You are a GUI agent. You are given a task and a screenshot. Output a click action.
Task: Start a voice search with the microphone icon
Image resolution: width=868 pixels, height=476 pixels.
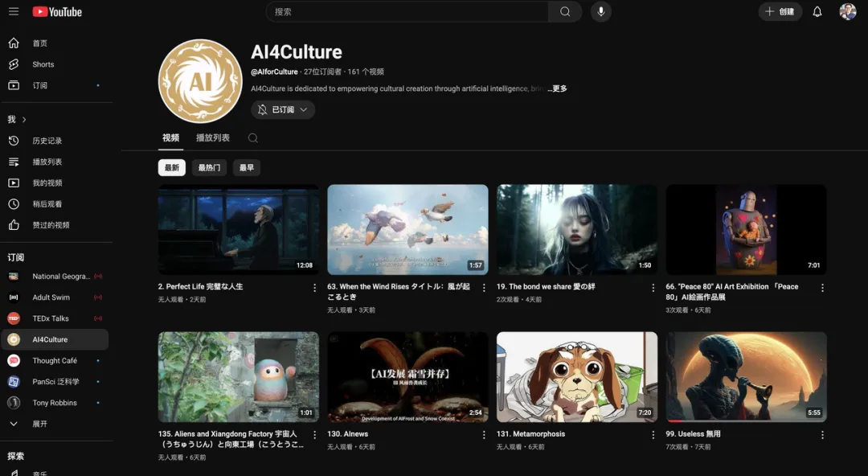coord(601,11)
